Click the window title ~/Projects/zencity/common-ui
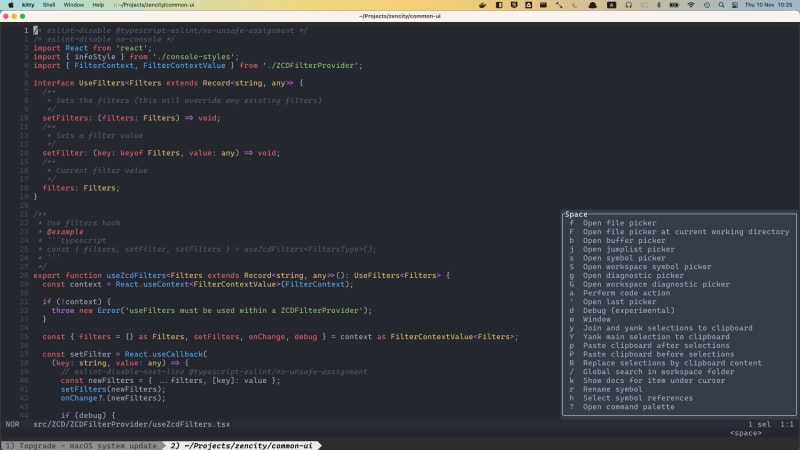The height and width of the screenshot is (450, 800). [399, 16]
